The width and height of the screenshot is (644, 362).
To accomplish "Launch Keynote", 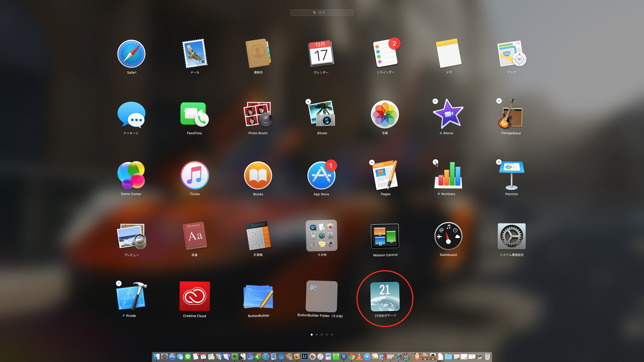I will (511, 175).
